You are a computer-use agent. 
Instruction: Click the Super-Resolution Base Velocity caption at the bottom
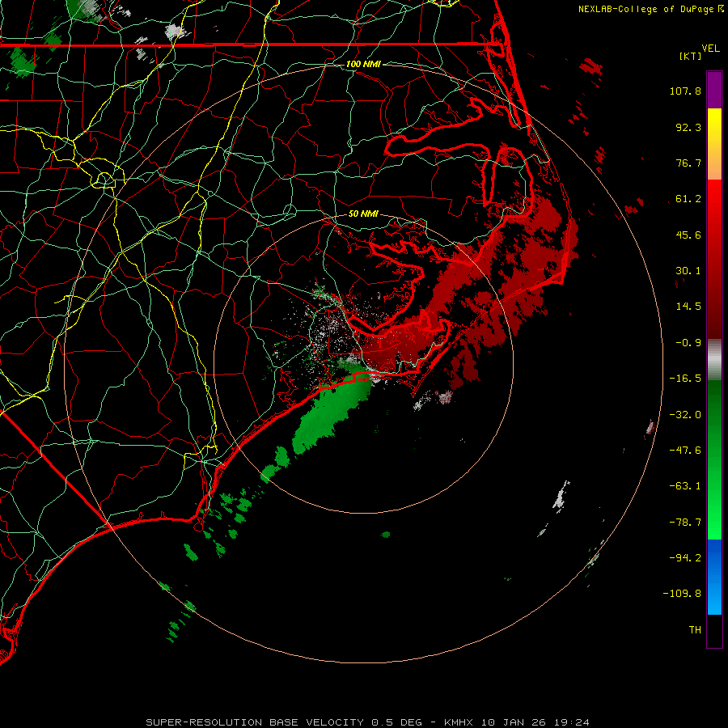point(368,722)
